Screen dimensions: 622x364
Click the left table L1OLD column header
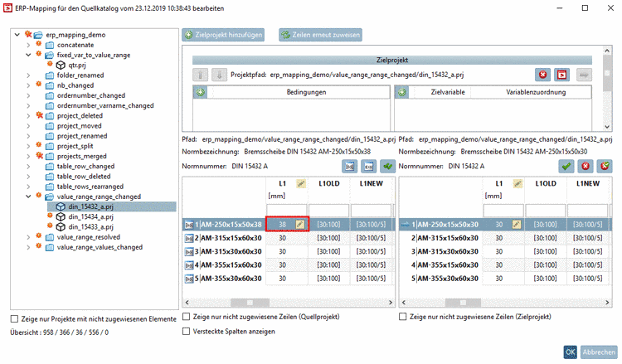coord(329,183)
